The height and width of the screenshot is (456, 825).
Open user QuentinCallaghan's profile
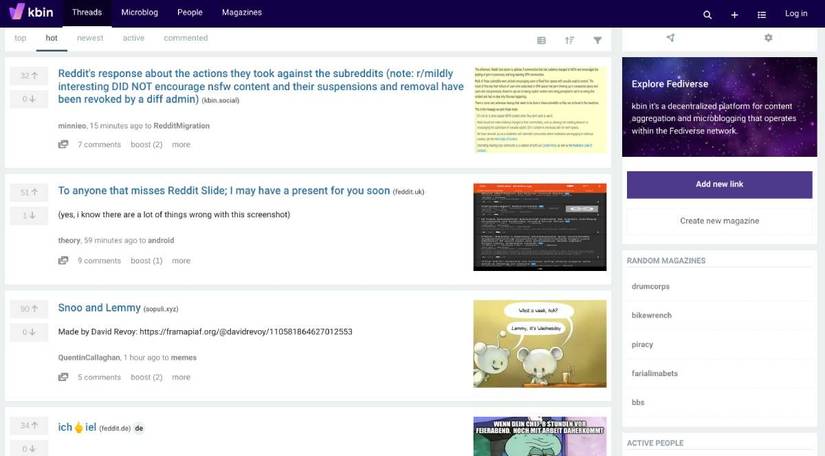click(x=89, y=358)
